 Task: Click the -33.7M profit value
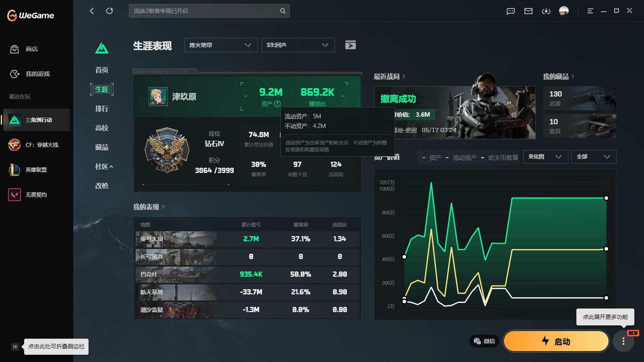(251, 292)
